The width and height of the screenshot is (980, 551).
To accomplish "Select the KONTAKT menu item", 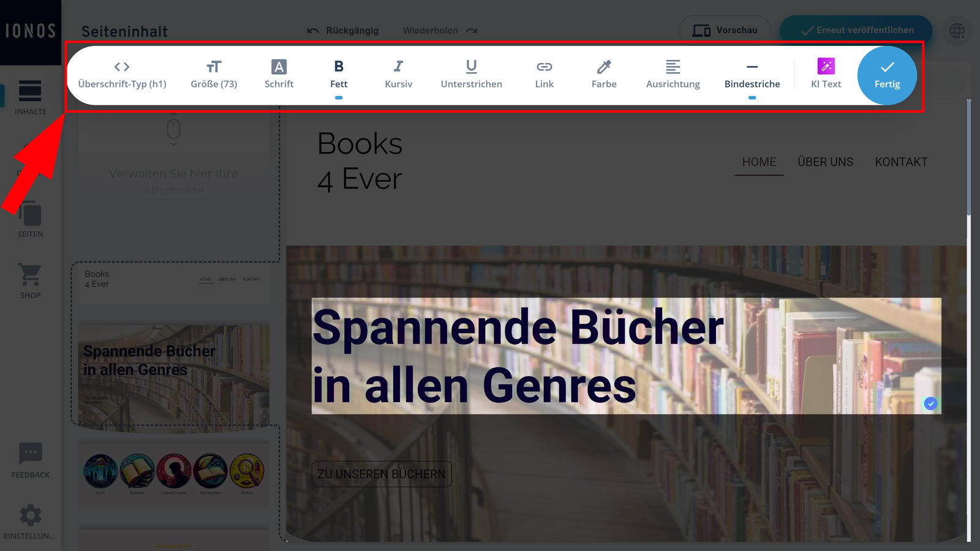I will coord(901,162).
